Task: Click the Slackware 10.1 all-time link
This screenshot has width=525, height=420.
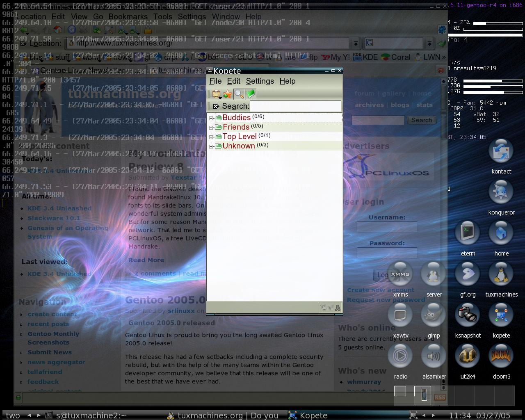Action: [x=54, y=218]
